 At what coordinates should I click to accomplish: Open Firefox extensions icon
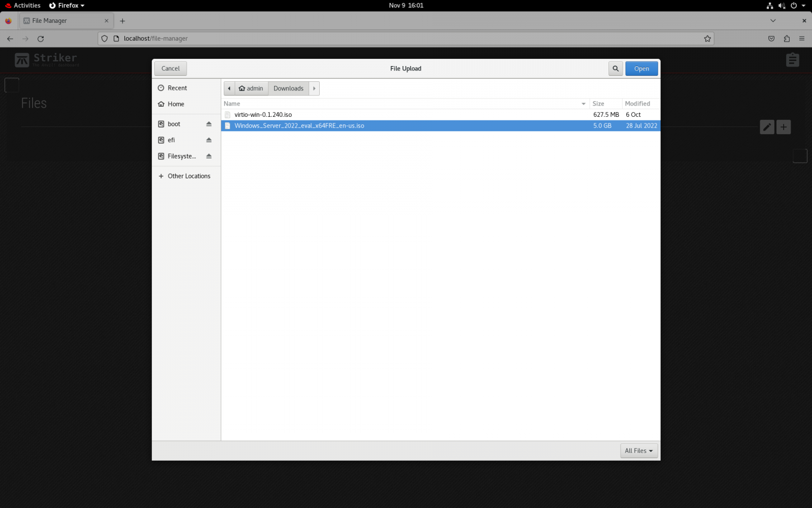[787, 39]
